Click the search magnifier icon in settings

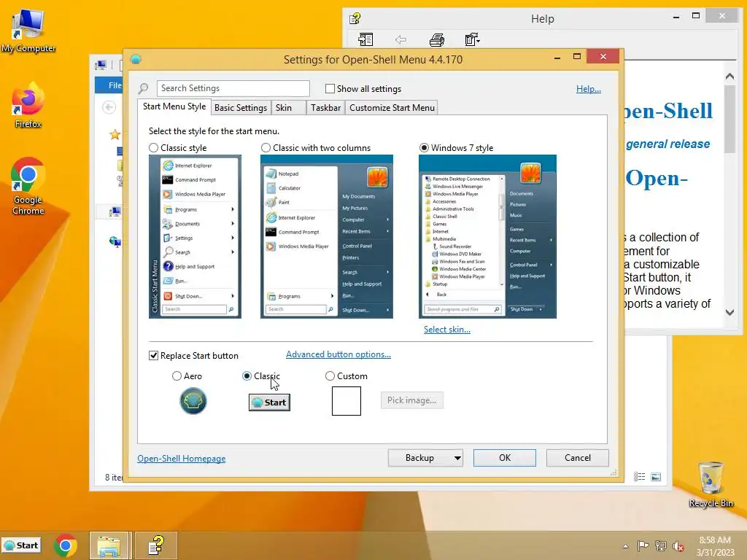coord(144,88)
